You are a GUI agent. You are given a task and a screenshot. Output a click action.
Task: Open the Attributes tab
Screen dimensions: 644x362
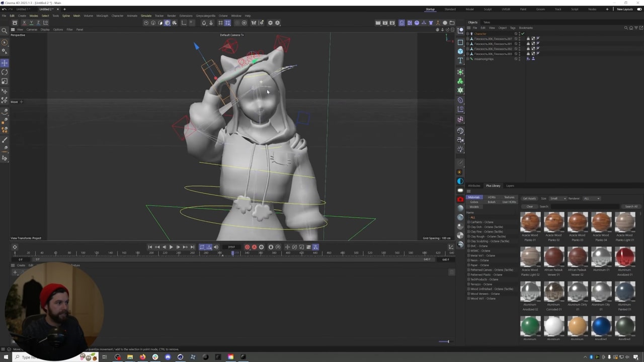[x=474, y=186]
